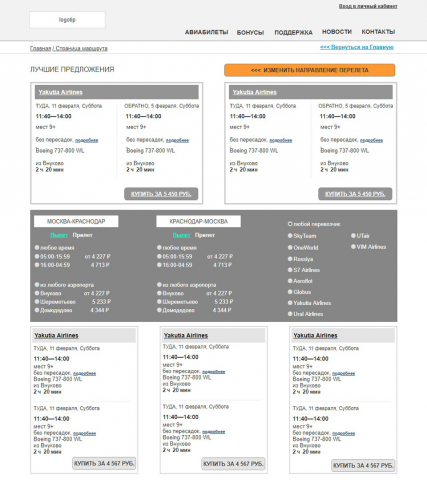427x480 pixels.
Task: Filter by VIM Airlines carrier
Action: click(x=368, y=247)
